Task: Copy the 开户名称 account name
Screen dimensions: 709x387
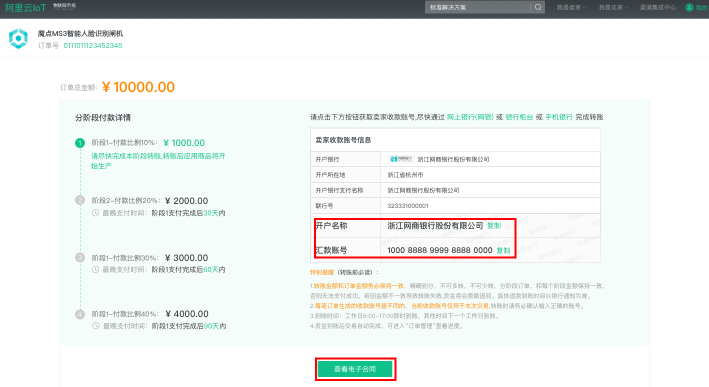Action: click(x=494, y=226)
